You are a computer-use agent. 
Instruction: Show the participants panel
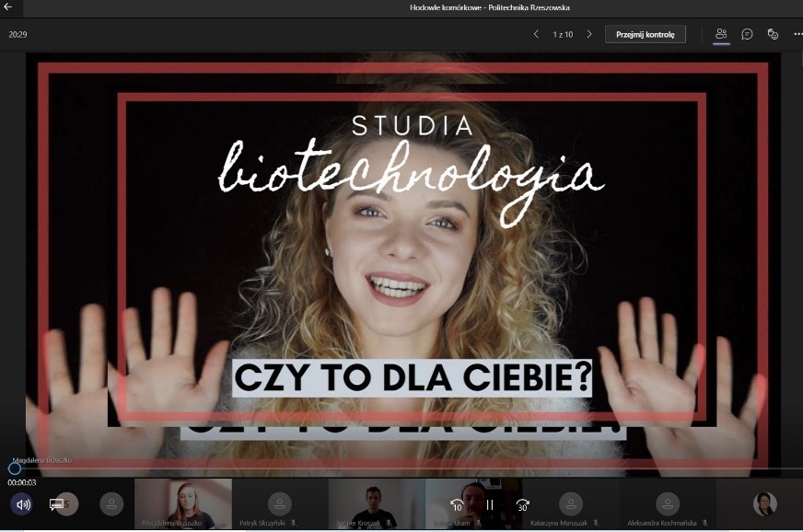[721, 34]
